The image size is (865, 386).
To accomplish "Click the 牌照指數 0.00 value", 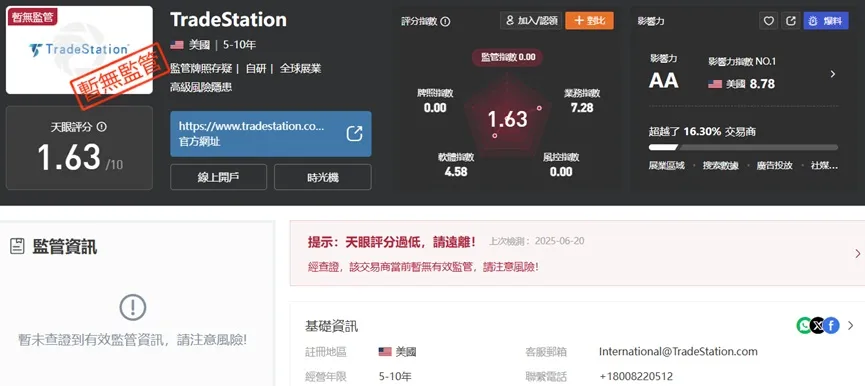I will click(435, 108).
